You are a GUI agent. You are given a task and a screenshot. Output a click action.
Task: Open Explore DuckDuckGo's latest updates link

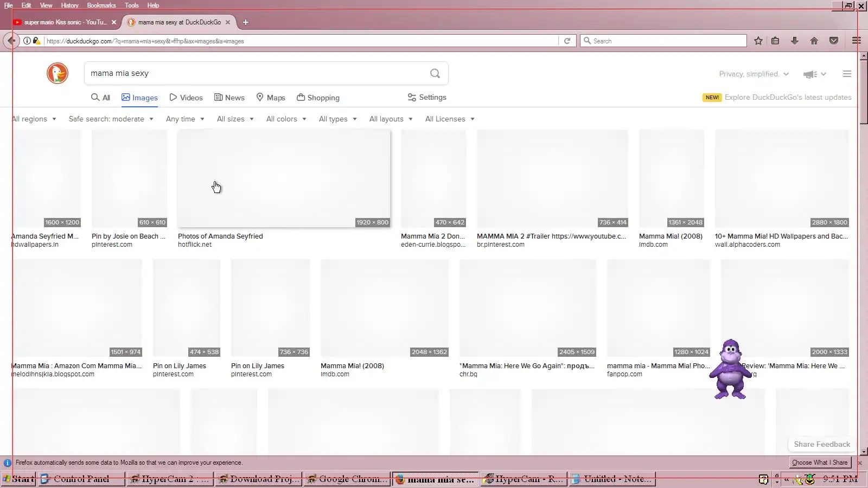(788, 97)
